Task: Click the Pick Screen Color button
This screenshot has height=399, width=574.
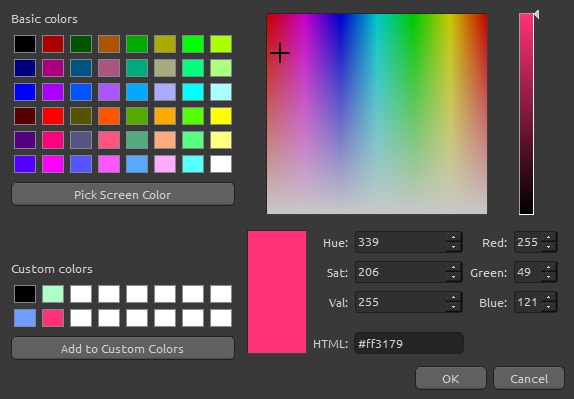Action: (123, 194)
